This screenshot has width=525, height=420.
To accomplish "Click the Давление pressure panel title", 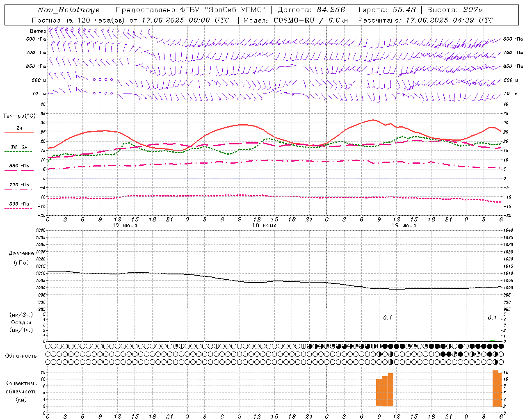I will 21,253.
